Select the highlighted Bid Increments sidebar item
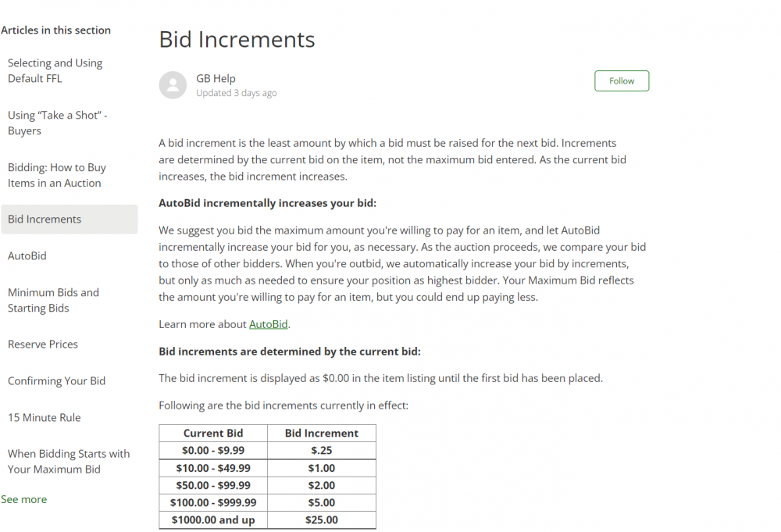 (70, 220)
